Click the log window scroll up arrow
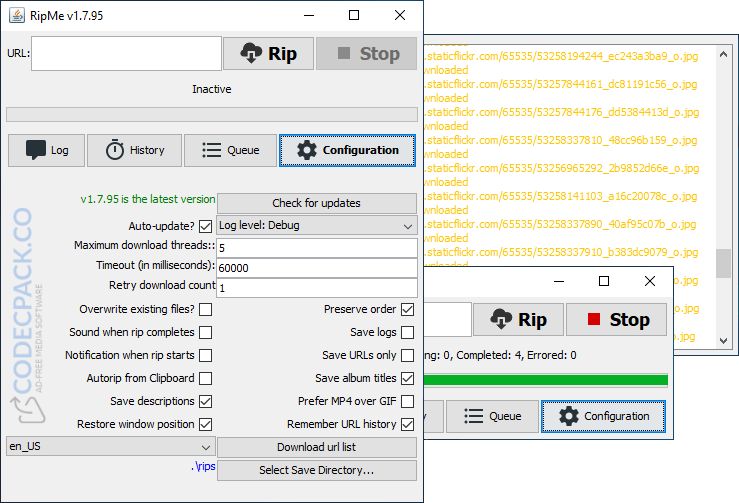739x503 pixels. (x=723, y=54)
